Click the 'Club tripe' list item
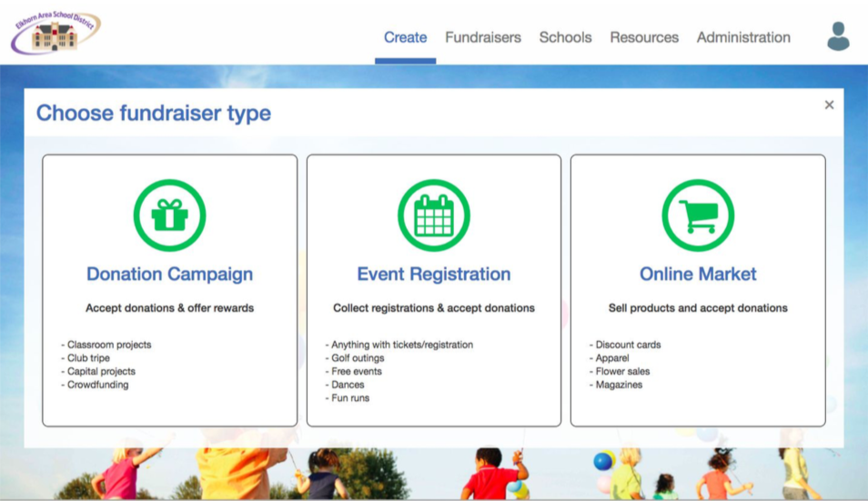Image resolution: width=868 pixels, height=501 pixels. coord(86,357)
